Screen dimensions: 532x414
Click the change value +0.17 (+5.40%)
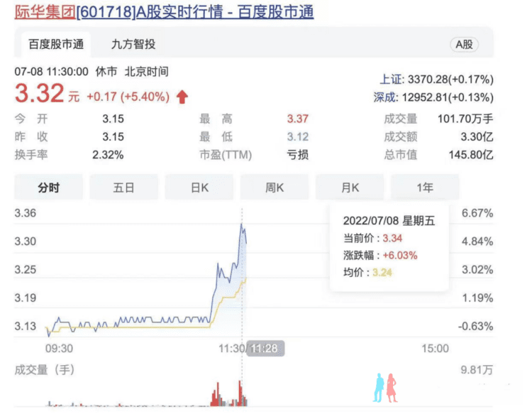click(128, 97)
